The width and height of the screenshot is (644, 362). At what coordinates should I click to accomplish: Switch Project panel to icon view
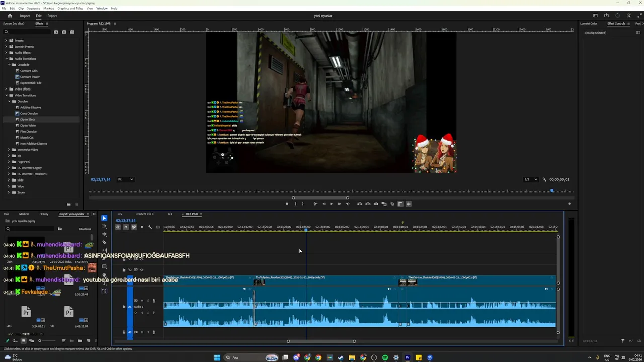tap(23, 341)
